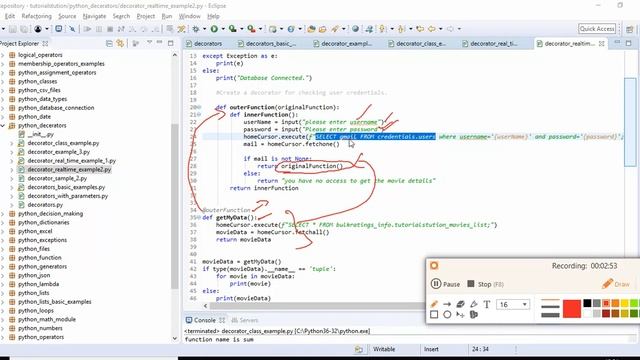Collapse the python_decorators folder

coord(3,125)
